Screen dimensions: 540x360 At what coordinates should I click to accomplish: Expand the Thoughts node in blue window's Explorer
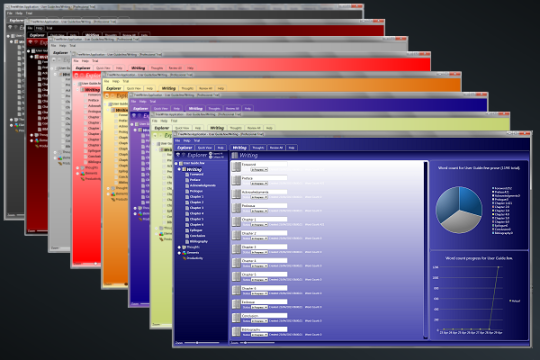(x=179, y=247)
